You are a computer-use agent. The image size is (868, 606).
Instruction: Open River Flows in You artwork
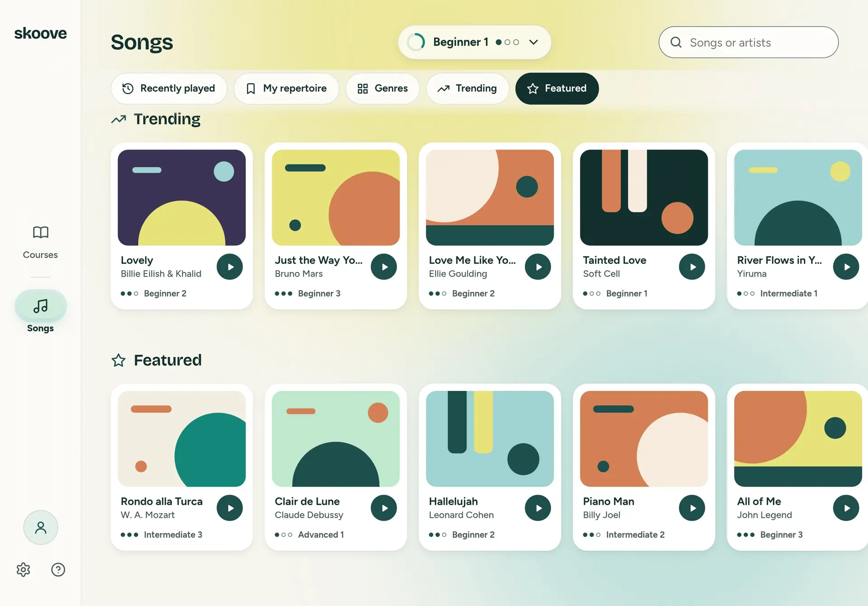pos(798,197)
